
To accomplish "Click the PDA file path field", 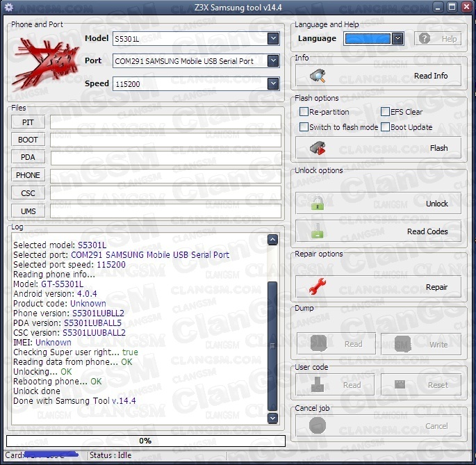I will (x=166, y=158).
